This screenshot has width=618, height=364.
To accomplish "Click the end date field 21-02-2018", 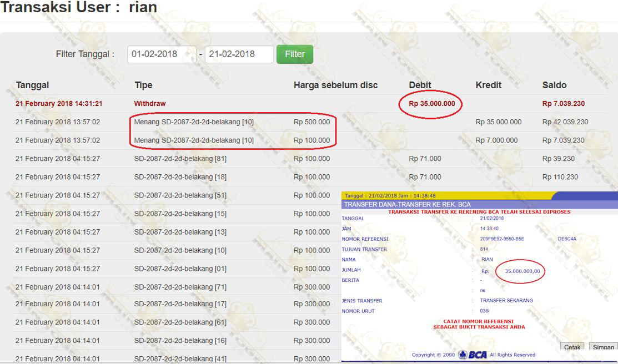I will pyautogui.click(x=239, y=54).
